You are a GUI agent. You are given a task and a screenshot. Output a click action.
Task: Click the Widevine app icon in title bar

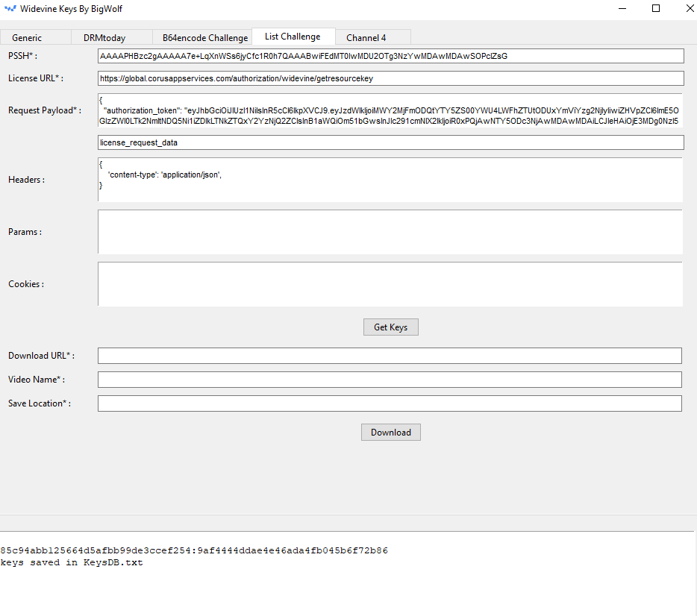click(x=10, y=8)
